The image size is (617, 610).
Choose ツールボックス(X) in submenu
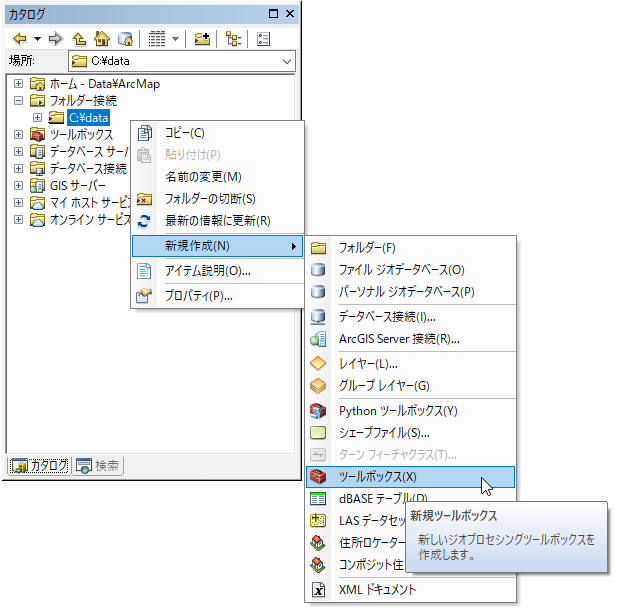(x=410, y=477)
